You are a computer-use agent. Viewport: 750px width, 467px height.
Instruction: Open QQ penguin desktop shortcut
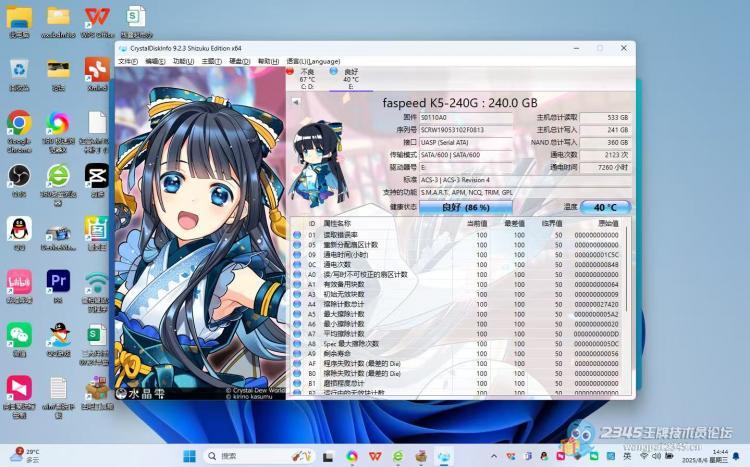[19, 234]
